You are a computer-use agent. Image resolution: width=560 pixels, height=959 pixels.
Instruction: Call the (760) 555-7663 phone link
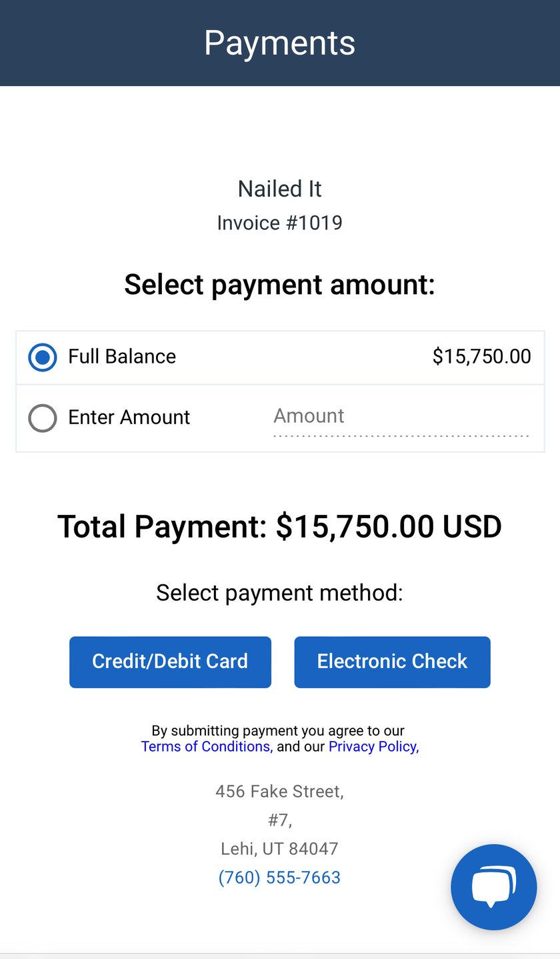(x=279, y=877)
